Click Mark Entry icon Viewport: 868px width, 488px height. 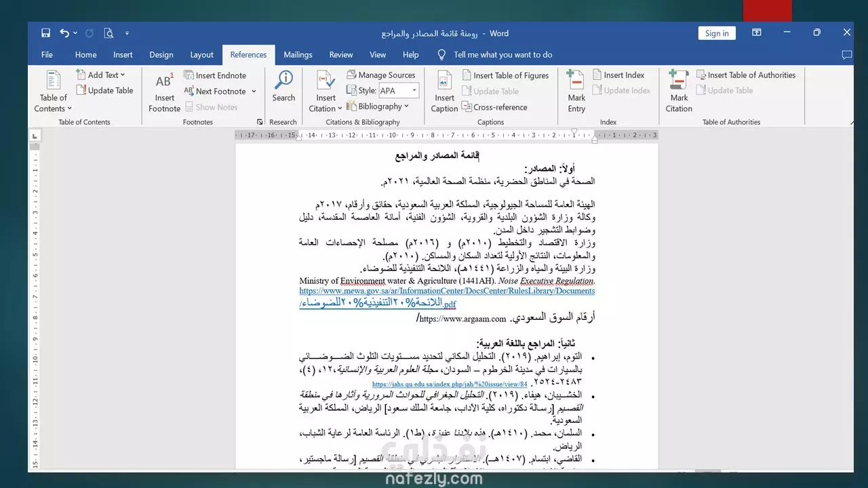(576, 91)
